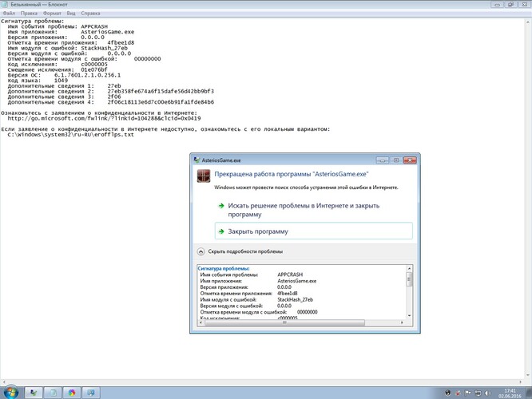This screenshot has width=532, height=399.
Task: Click the Notepad horizontal scrollbar right arrow
Action: pyautogui.click(x=521, y=381)
